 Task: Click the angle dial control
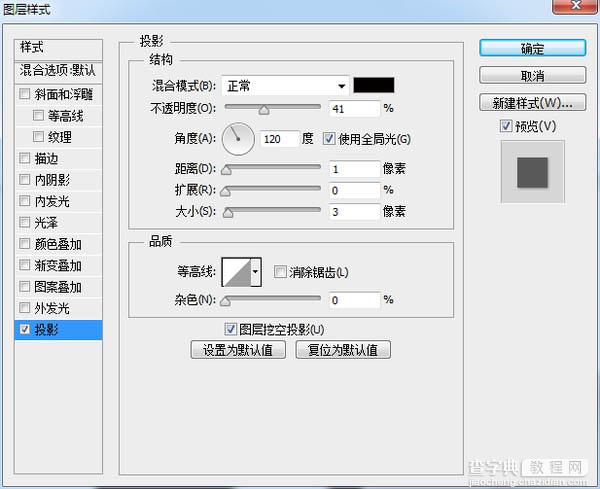click(x=238, y=139)
